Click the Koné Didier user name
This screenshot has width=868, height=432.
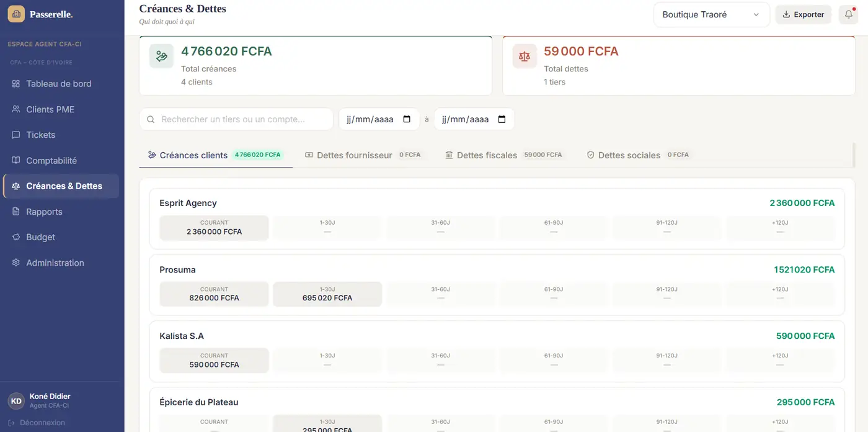coord(50,397)
